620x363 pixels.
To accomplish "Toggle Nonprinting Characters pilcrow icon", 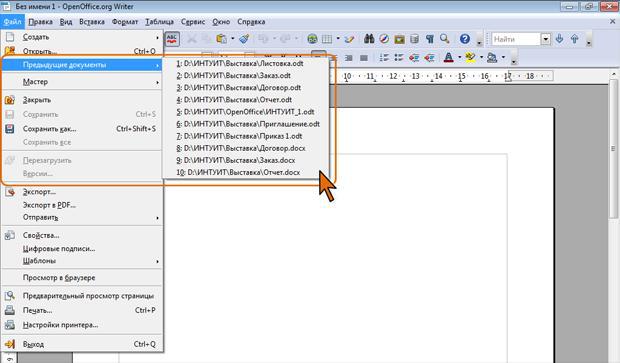I will pyautogui.click(x=430, y=39).
